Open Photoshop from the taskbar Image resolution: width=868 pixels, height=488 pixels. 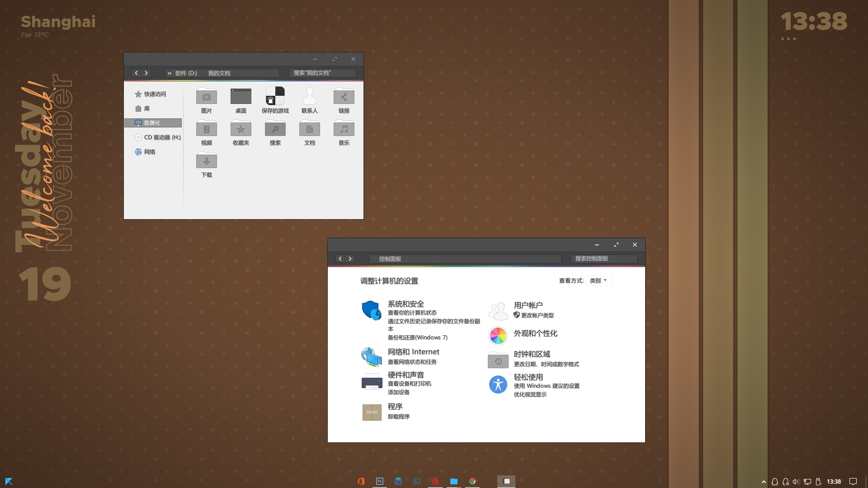coord(380,481)
